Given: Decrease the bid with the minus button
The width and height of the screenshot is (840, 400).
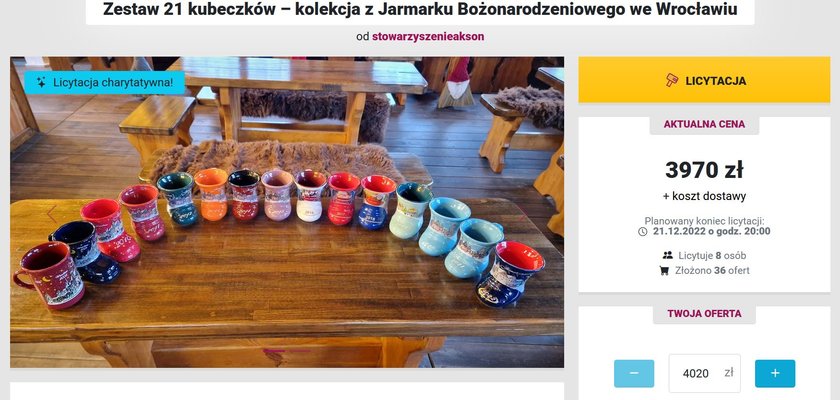Looking at the screenshot, I should (x=634, y=373).
